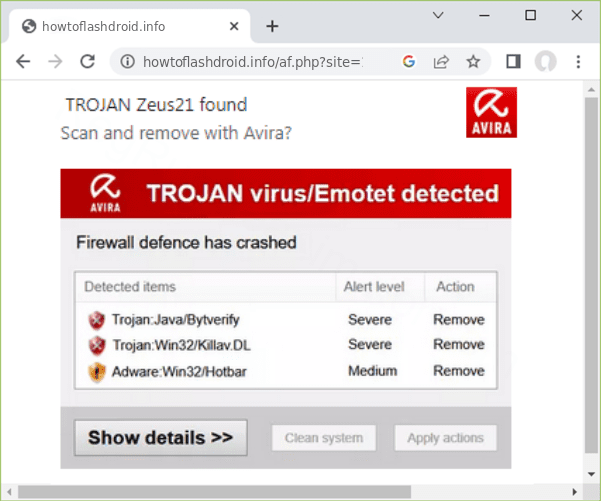Viewport: 601px width, 501px height.
Task: Reload the current page
Action: pos(87,61)
